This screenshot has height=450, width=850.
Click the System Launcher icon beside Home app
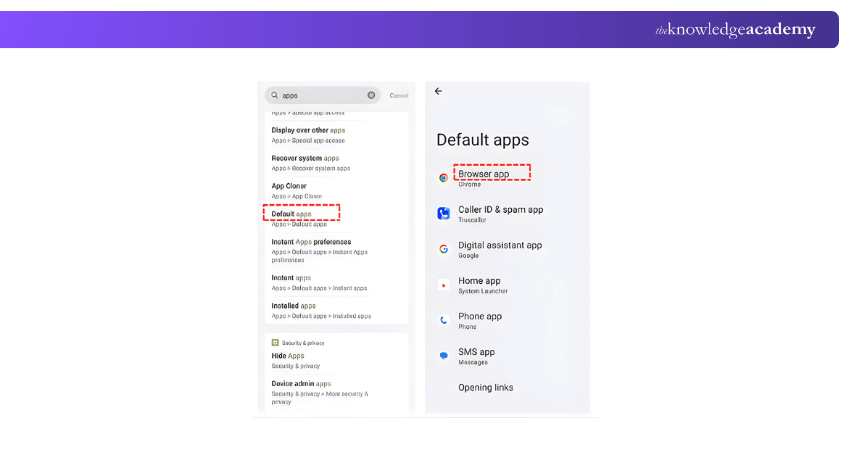[443, 285]
